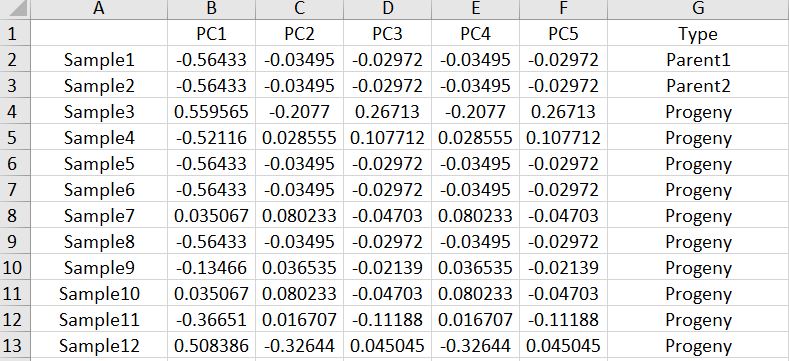The height and width of the screenshot is (361, 789).
Task: Select the Sample5 cell
Action: (99, 164)
